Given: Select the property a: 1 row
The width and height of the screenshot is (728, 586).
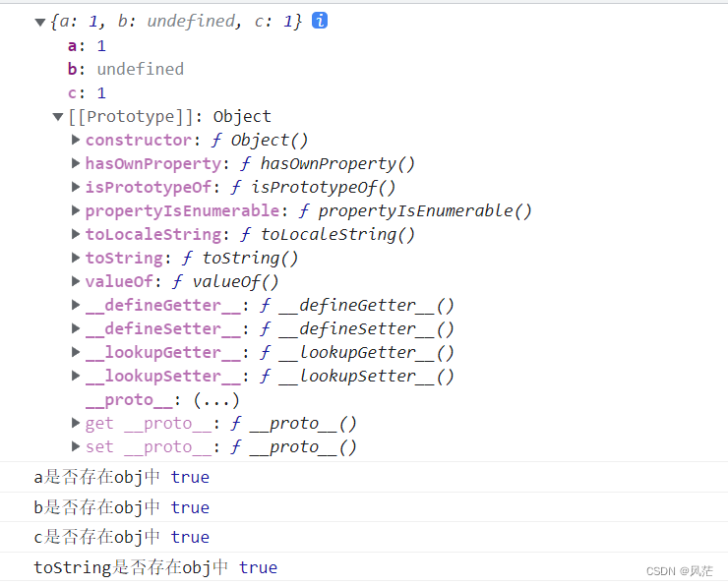Looking at the screenshot, I should [87, 46].
